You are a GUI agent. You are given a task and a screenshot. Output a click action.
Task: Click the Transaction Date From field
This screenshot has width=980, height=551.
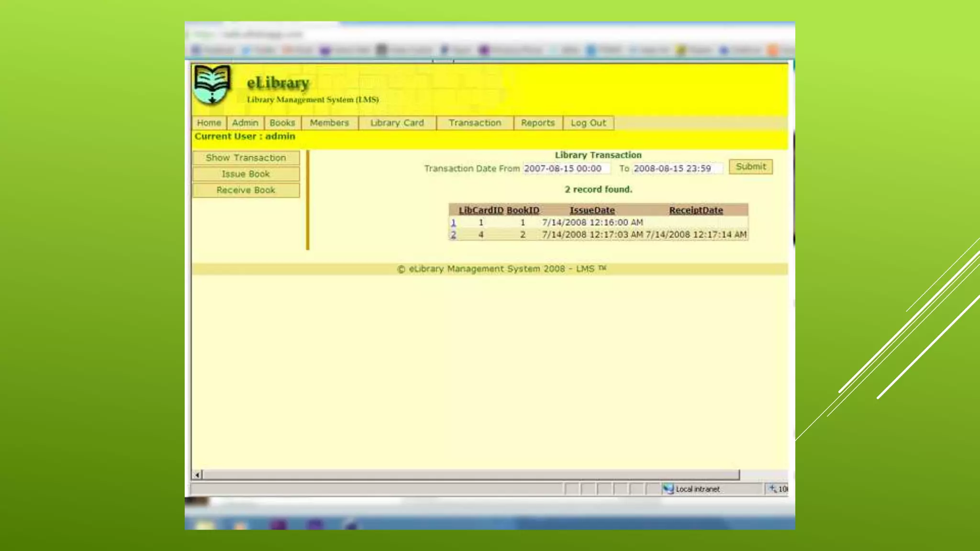click(x=566, y=168)
